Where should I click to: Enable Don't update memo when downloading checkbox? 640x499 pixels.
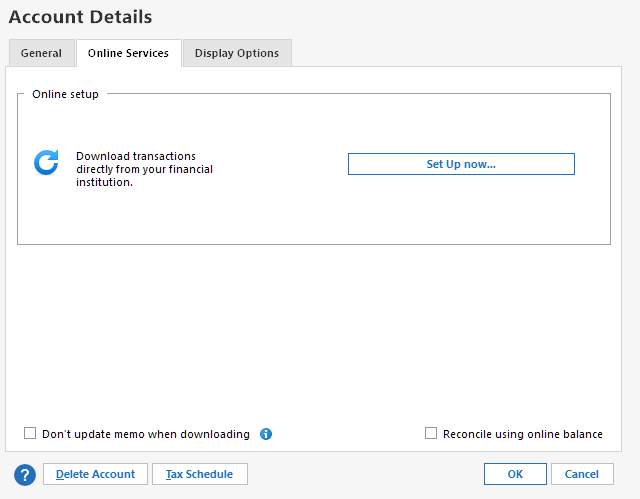click(x=30, y=434)
